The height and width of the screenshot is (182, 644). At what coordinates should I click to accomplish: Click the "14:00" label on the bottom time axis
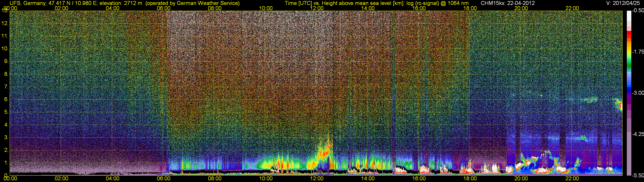[x=368, y=179]
